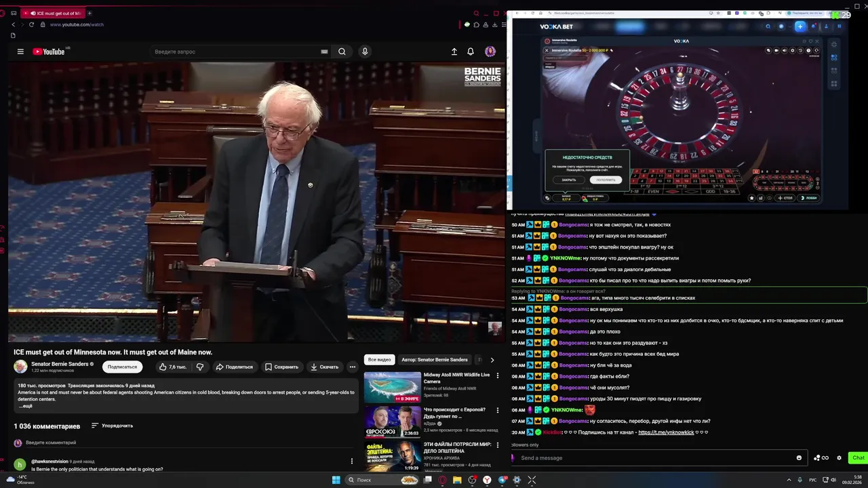868x488 pixels.
Task: Click the EVEN bet on the roulette table
Action: [x=654, y=192]
